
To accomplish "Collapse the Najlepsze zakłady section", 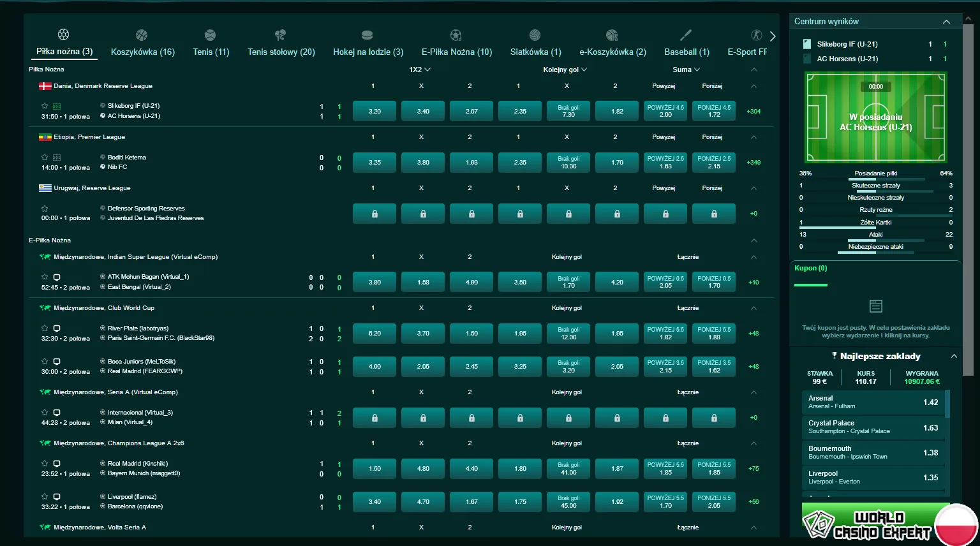I will 954,356.
